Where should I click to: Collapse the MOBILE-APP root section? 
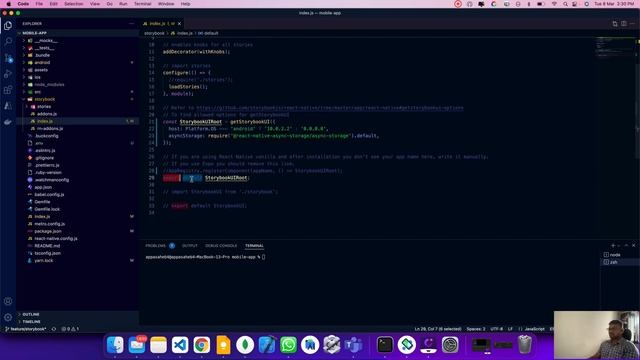click(x=34, y=33)
